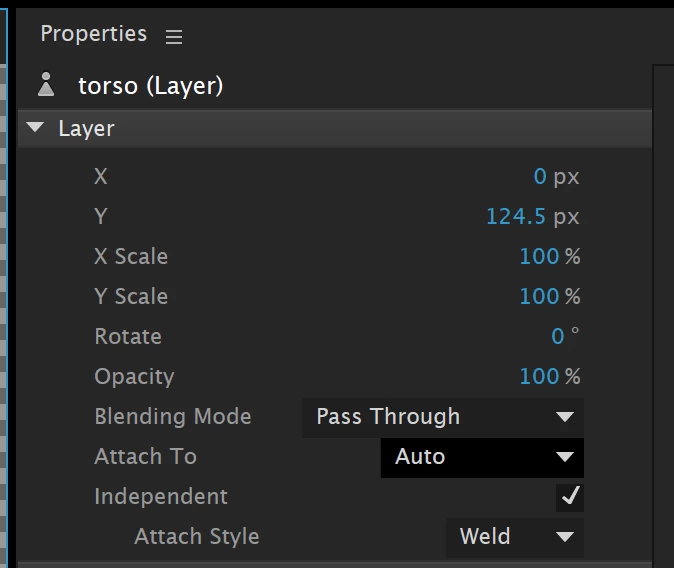Click the X position value

pyautogui.click(x=540, y=177)
